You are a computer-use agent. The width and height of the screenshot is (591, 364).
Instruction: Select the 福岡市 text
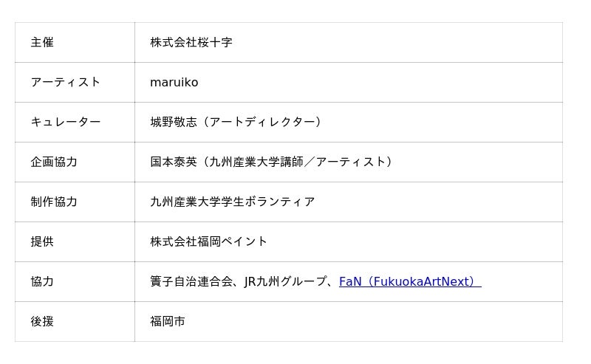click(x=168, y=322)
